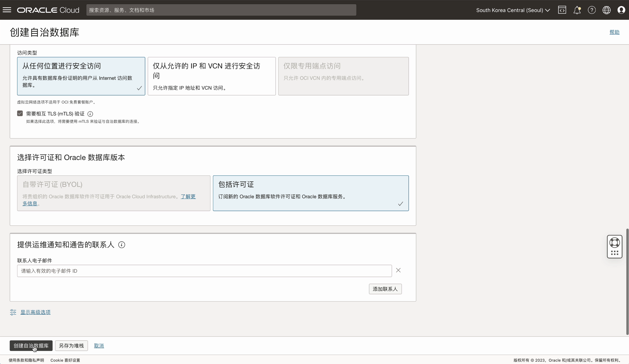The height and width of the screenshot is (364, 629).
Task: Show info for mTLS authentication
Action: [90, 114]
